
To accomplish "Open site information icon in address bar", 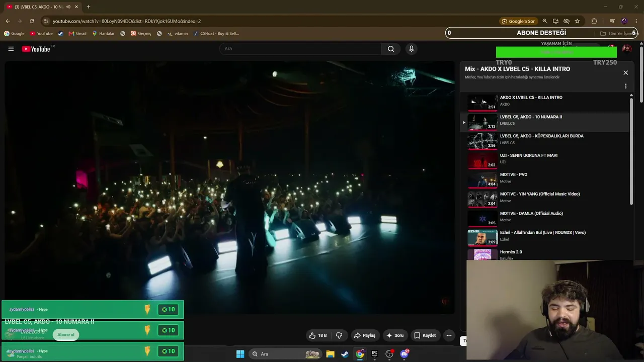I will [46, 21].
